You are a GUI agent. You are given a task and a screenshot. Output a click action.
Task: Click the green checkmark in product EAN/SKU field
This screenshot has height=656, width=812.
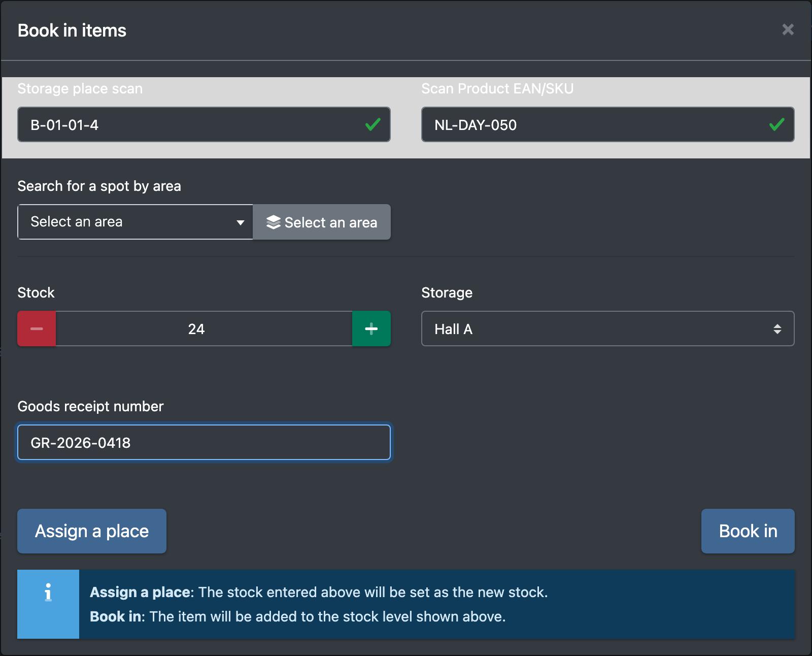[x=777, y=124]
